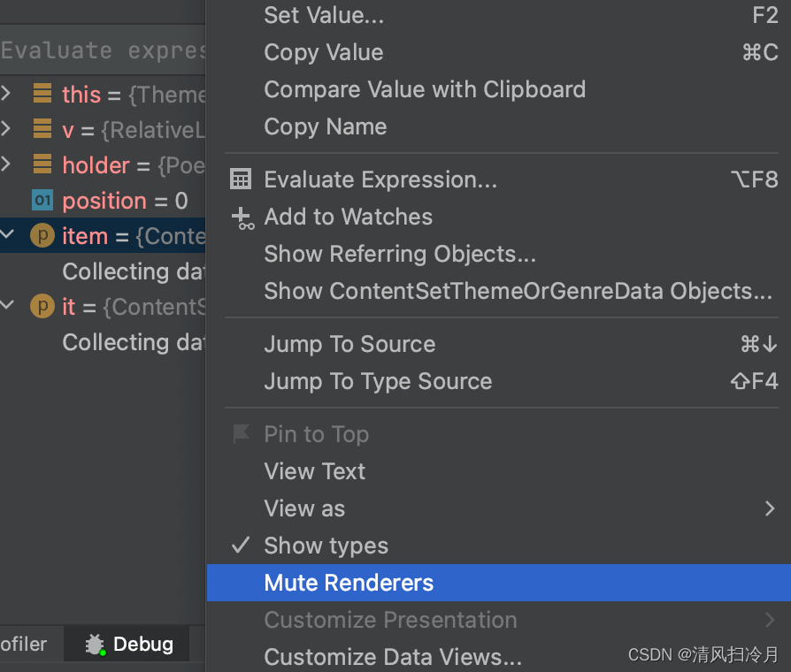791x672 pixels.
Task: Click the Add to Watches plus icon
Action: [241, 217]
